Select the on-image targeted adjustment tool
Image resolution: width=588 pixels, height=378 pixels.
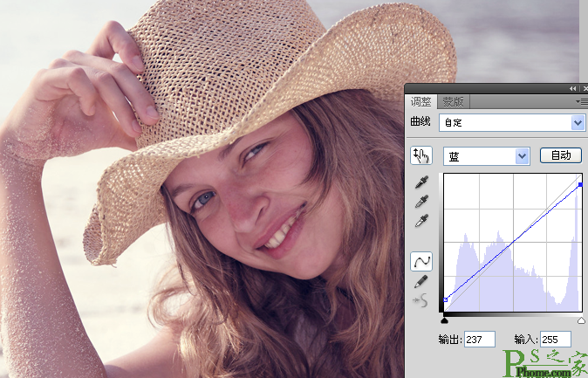(x=421, y=155)
